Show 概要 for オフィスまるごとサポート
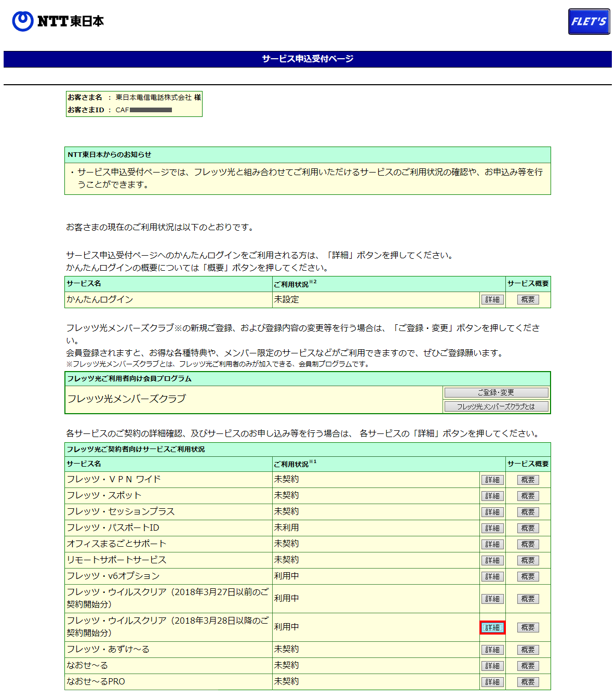Image resolution: width=616 pixels, height=699 pixels. click(x=528, y=545)
